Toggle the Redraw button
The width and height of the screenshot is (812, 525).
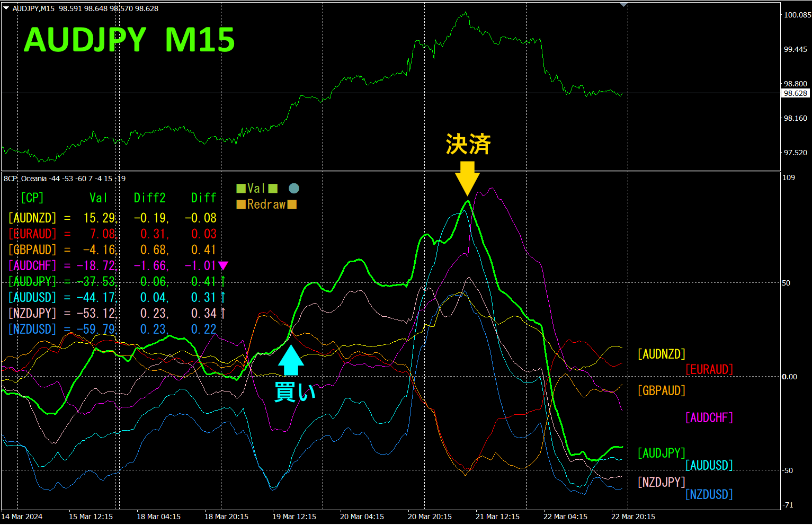pos(266,204)
